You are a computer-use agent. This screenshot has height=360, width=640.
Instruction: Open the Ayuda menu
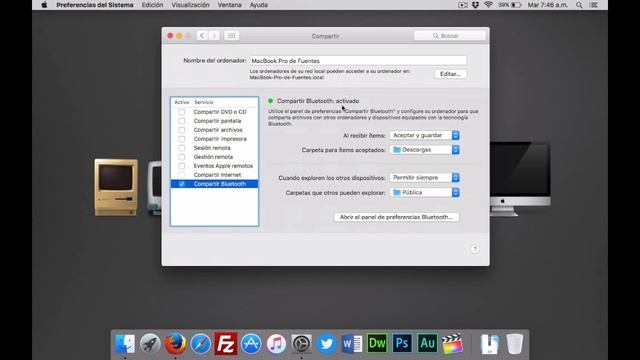tap(259, 5)
